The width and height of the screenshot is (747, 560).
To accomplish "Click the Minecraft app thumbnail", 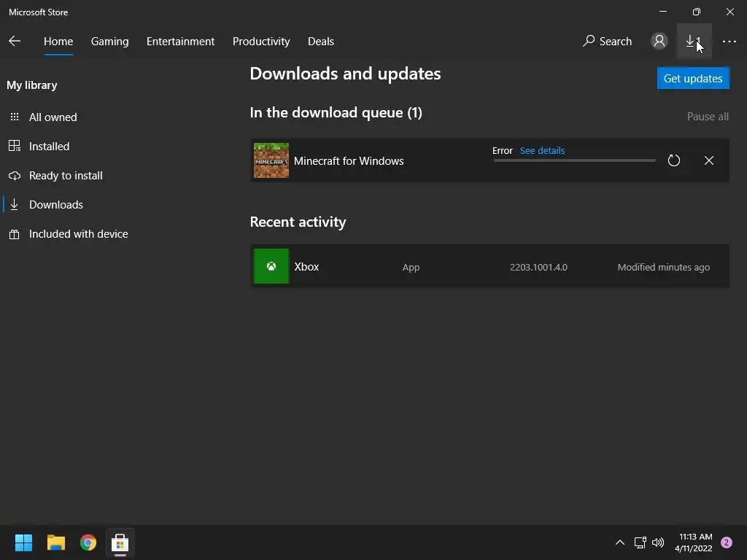I will click(271, 160).
